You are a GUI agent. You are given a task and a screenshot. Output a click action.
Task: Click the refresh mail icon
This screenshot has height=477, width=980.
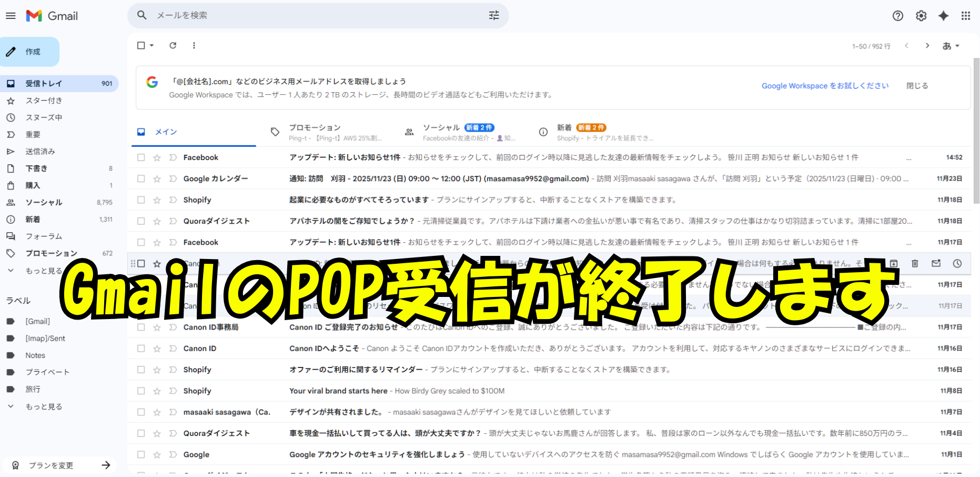click(173, 46)
